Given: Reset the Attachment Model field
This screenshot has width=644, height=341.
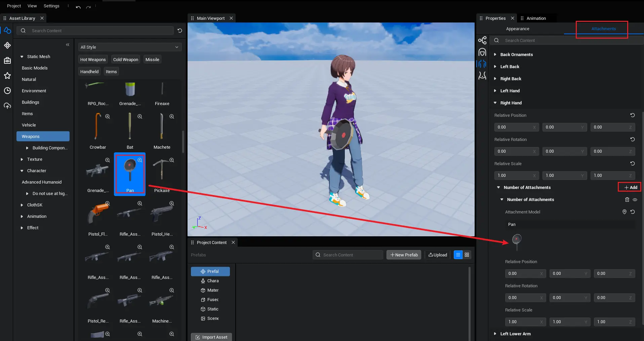Looking at the screenshot, I should (633, 212).
